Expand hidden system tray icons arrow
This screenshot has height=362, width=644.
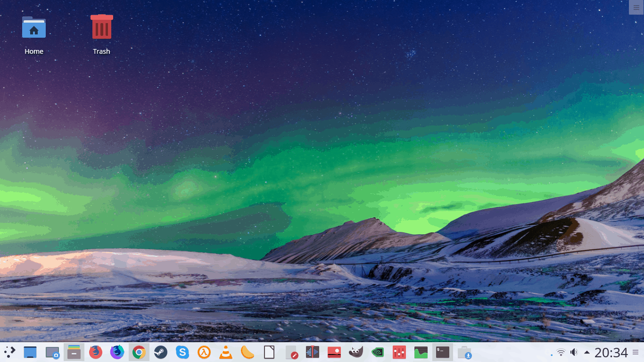point(587,352)
